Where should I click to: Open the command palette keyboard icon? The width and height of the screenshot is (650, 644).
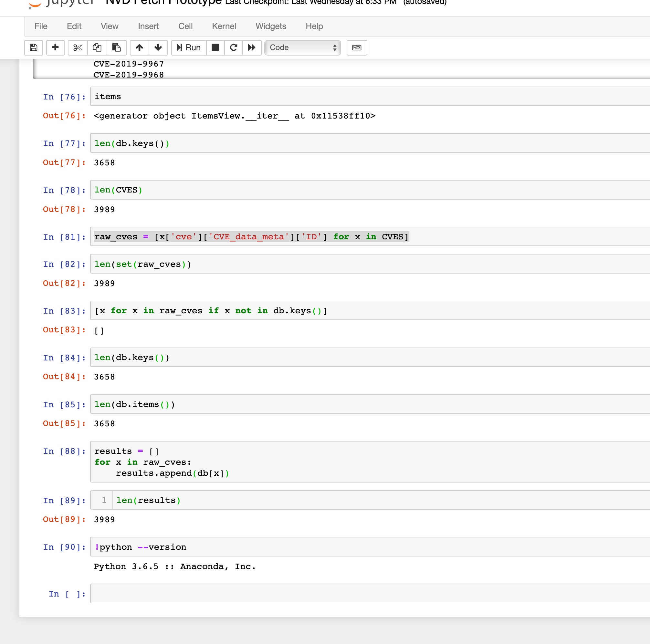tap(356, 48)
